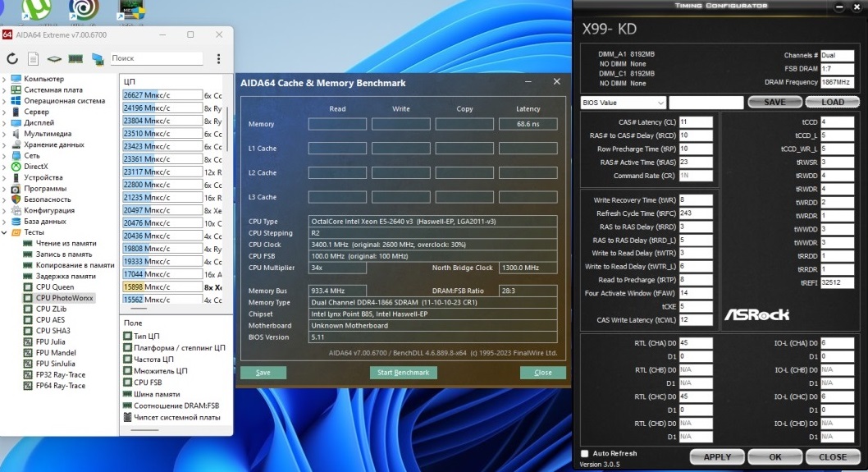This screenshot has height=472, width=868.
Task: Expand the Мультимедиа tree node
Action: coord(4,134)
